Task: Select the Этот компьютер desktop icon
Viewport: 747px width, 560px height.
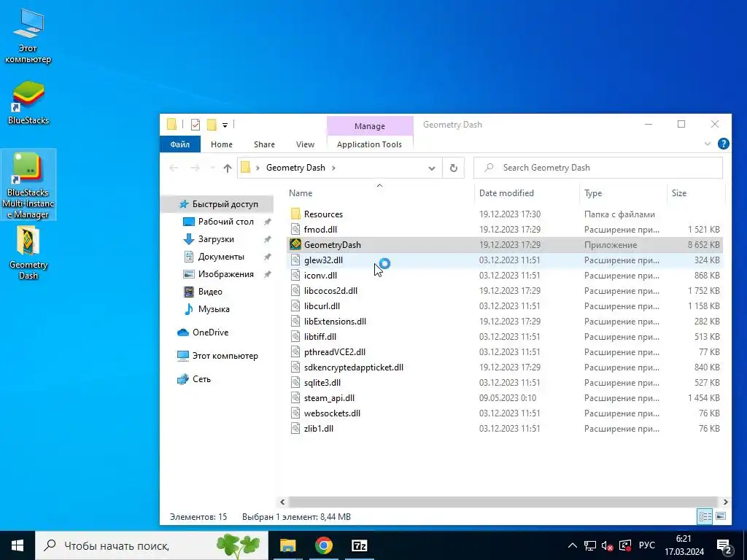Action: (28, 36)
